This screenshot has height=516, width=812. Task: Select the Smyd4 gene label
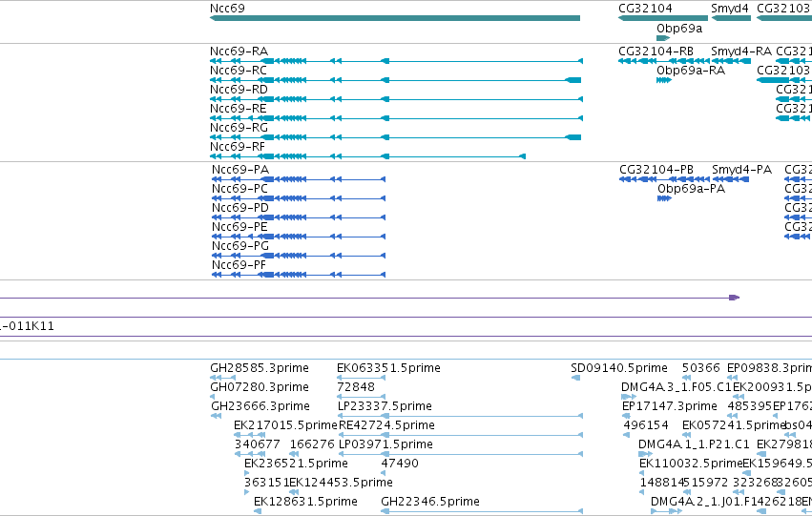tap(730, 9)
